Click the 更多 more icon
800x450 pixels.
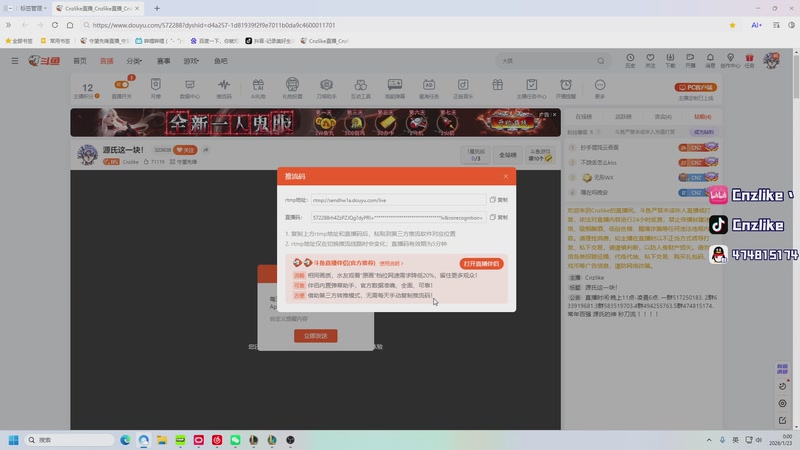600,88
